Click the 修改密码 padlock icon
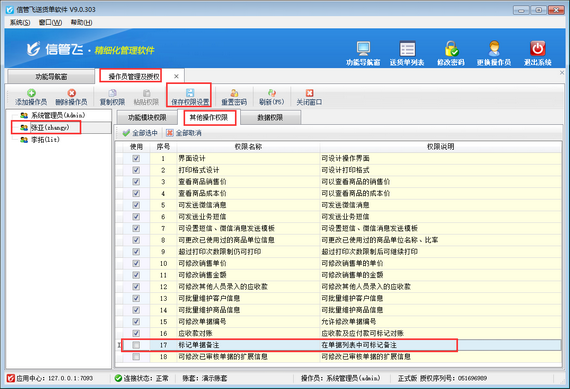Image resolution: width=570 pixels, height=389 pixels. point(451,49)
